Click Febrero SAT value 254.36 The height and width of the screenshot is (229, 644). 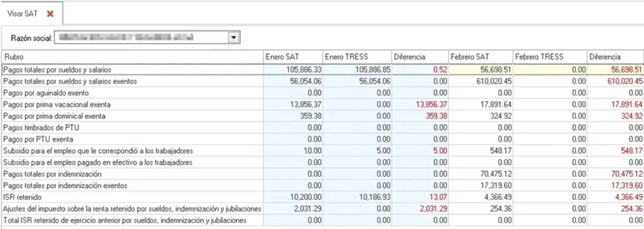[501, 208]
